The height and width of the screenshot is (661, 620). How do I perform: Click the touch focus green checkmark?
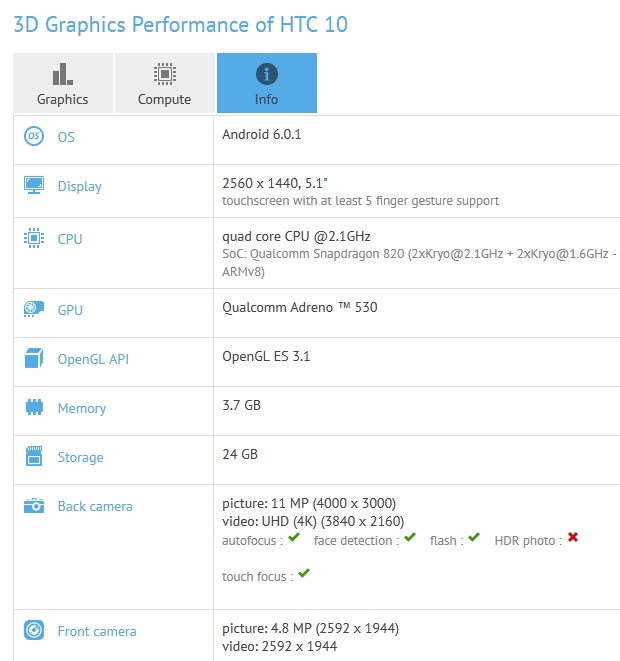304,573
